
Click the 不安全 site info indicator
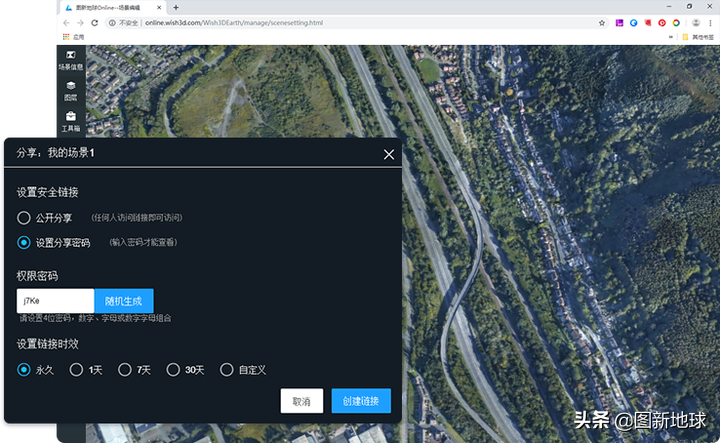[124, 23]
